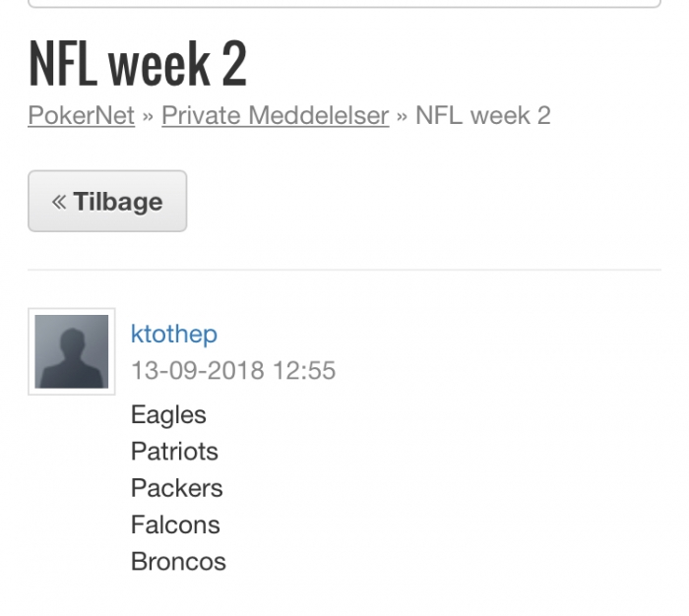
Task: Click the Tilbage back button
Action: tap(107, 201)
